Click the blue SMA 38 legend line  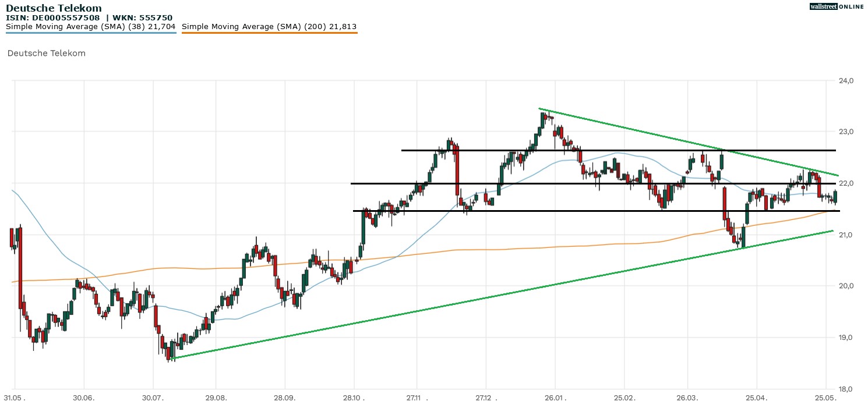[x=91, y=33]
